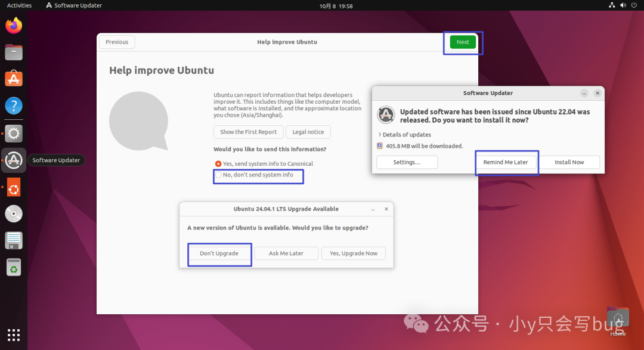This screenshot has width=644, height=350.
Task: Open the Help icon in the dock
Action: click(13, 106)
